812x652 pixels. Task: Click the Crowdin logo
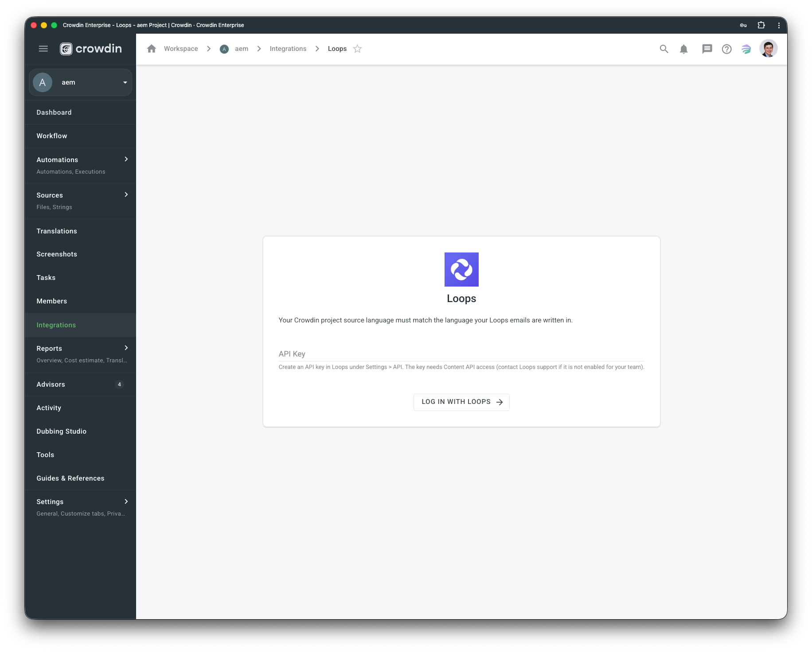coord(91,49)
